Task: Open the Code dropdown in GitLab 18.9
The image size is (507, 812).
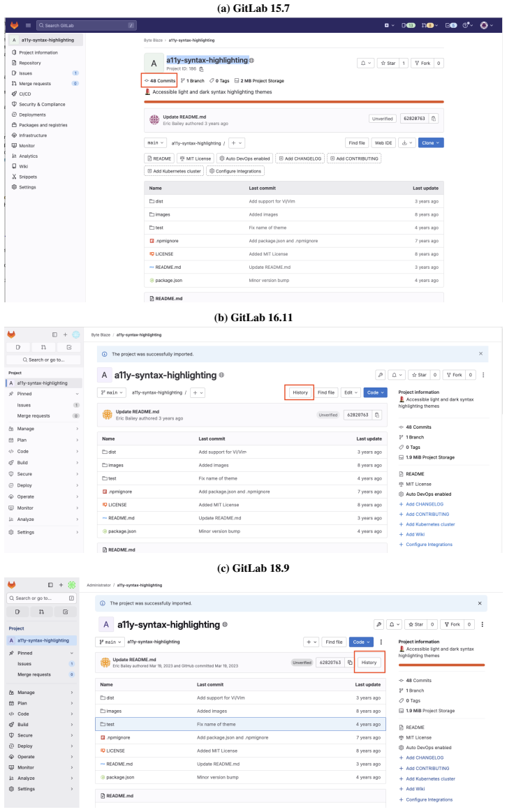Action: pos(361,642)
